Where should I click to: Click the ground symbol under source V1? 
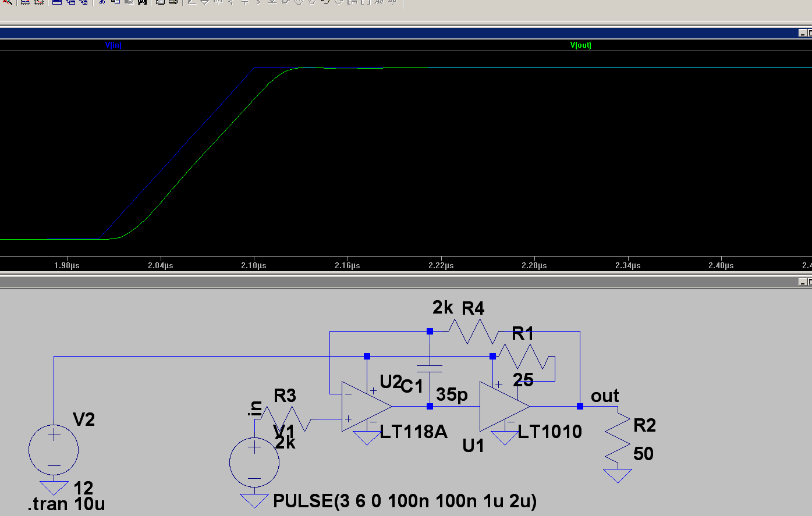coord(254,500)
